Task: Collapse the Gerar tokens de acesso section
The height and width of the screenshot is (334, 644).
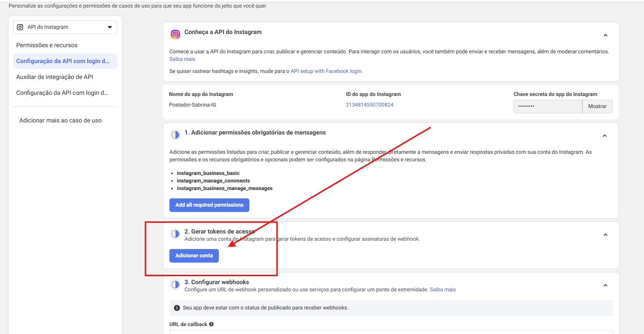Action: [x=606, y=235]
